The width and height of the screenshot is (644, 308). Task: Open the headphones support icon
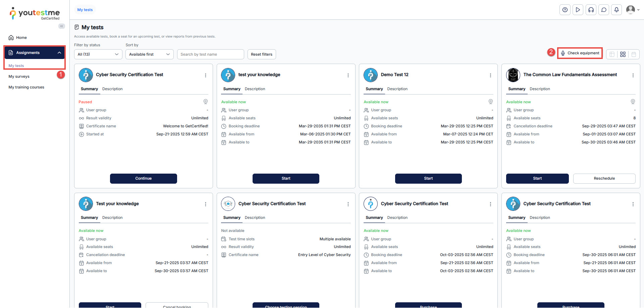tap(591, 10)
